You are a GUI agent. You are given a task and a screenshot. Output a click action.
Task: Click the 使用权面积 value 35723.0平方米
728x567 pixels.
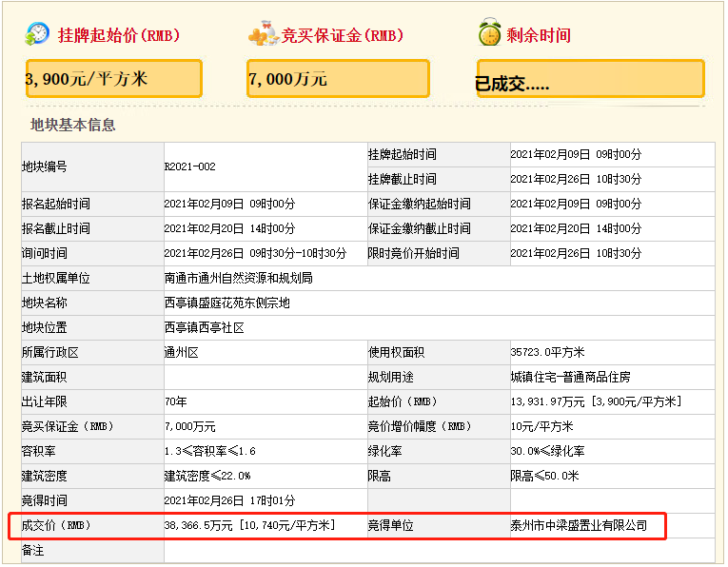(547, 352)
